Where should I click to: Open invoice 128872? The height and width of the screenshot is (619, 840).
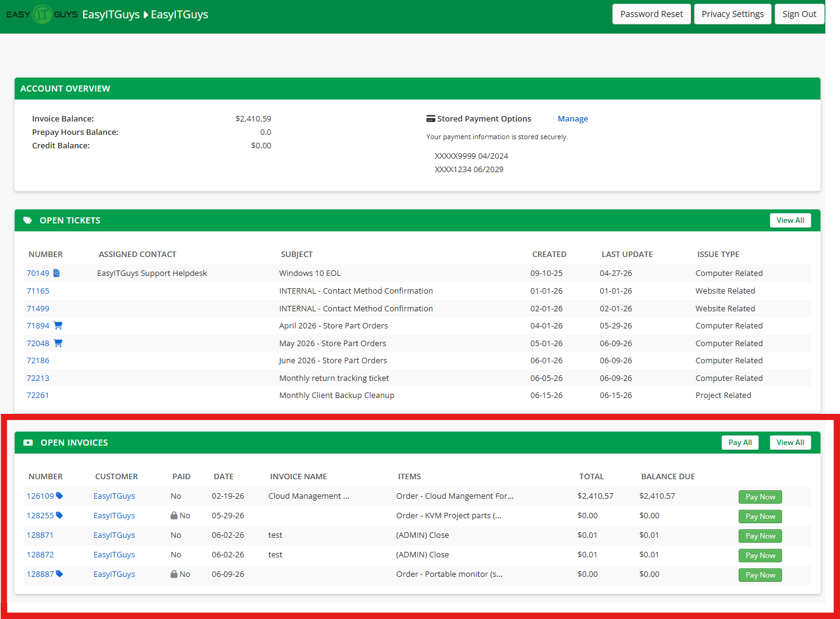coord(40,554)
